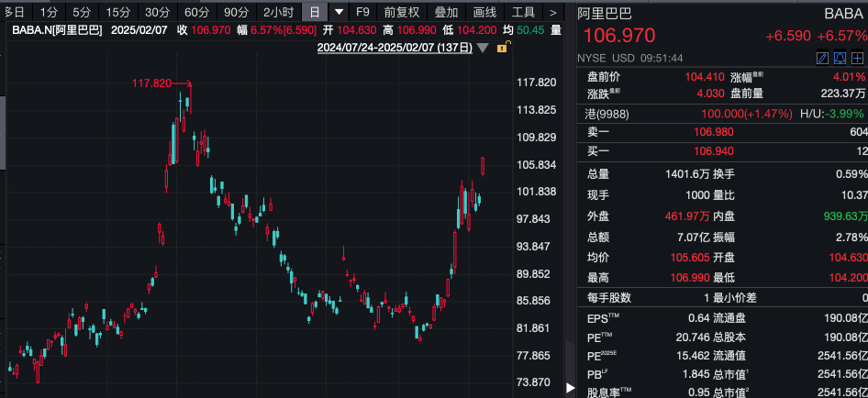Click the 均价 value 105.605
868x398 pixels.
click(x=689, y=258)
